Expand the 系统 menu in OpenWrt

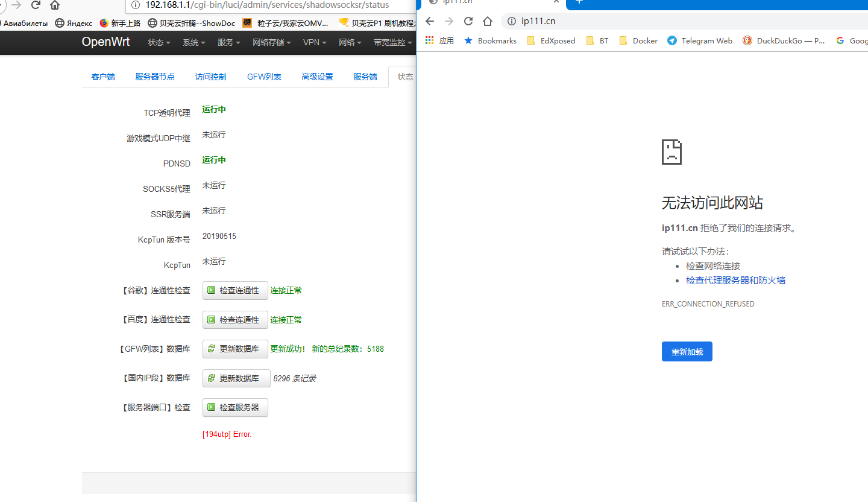pyautogui.click(x=194, y=42)
